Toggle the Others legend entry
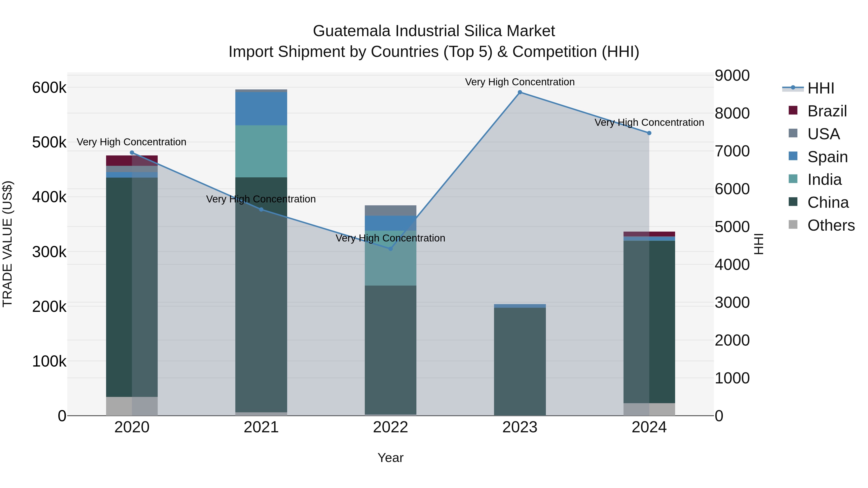This screenshot has height=488, width=868. tap(821, 225)
